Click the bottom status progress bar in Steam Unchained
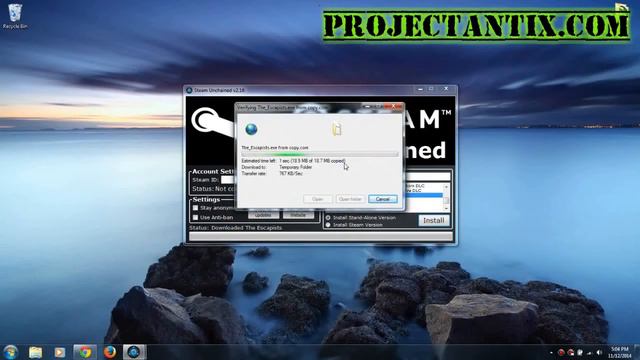The height and width of the screenshot is (360, 640). click(321, 236)
